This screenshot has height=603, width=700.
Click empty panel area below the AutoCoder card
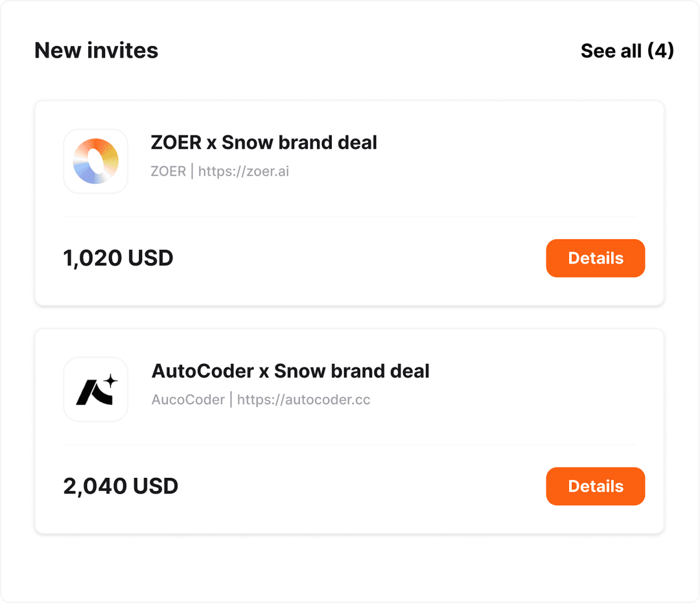(x=349, y=569)
